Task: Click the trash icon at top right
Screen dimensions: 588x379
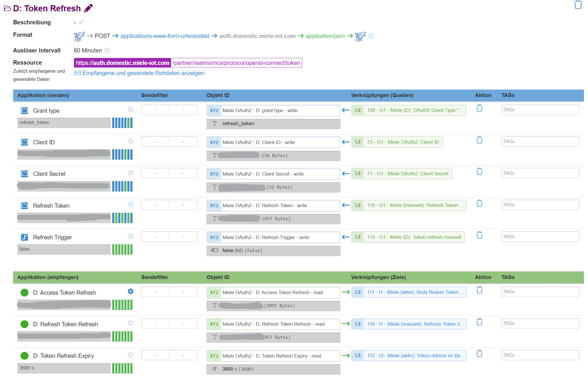Action: pyautogui.click(x=578, y=5)
